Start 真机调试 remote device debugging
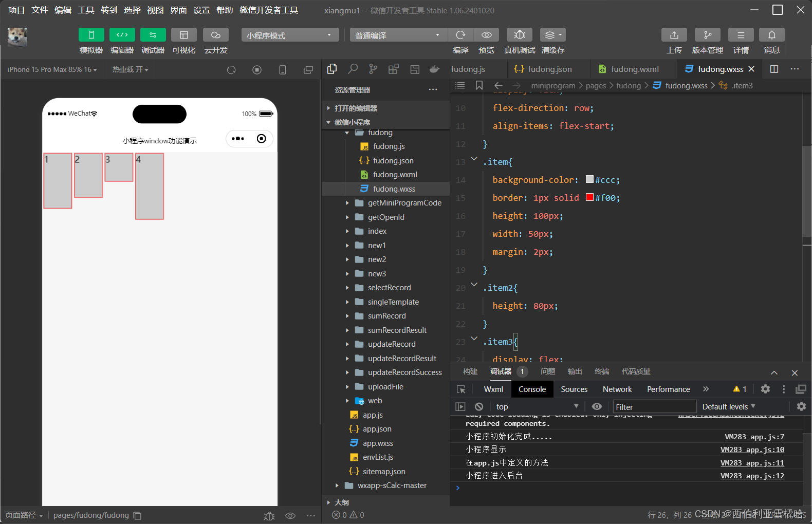This screenshot has width=812, height=524. [520, 35]
